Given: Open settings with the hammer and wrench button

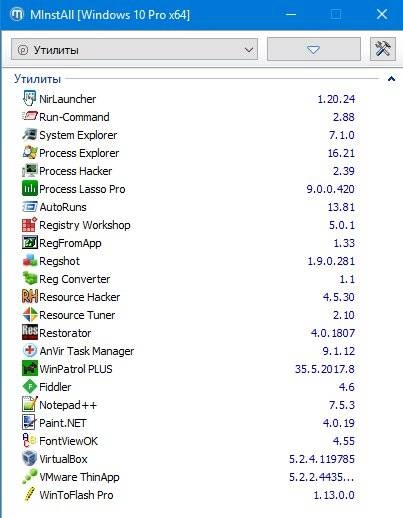Looking at the screenshot, I should coord(383,49).
